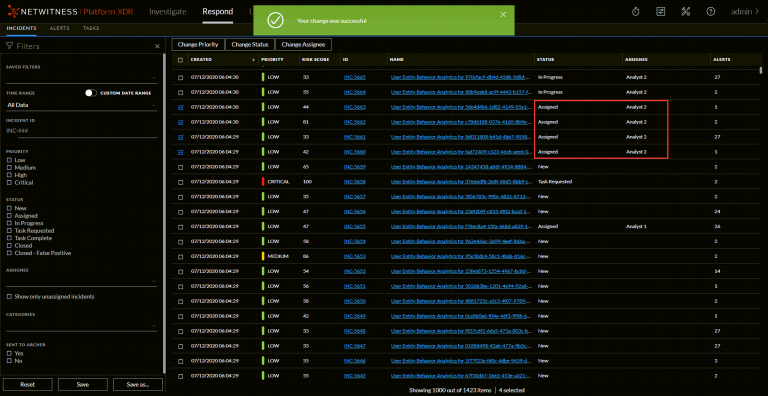
Task: Open incident link INC-5645
Action: click(355, 376)
